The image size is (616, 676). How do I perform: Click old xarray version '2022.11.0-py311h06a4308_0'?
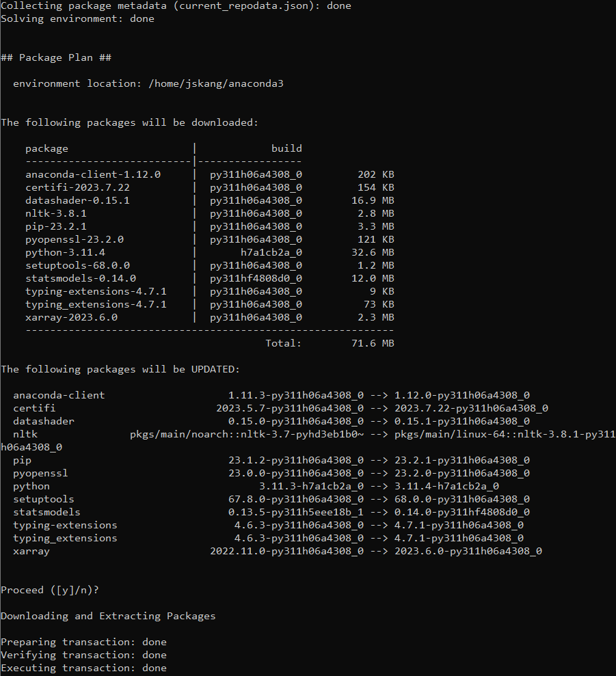287,552
